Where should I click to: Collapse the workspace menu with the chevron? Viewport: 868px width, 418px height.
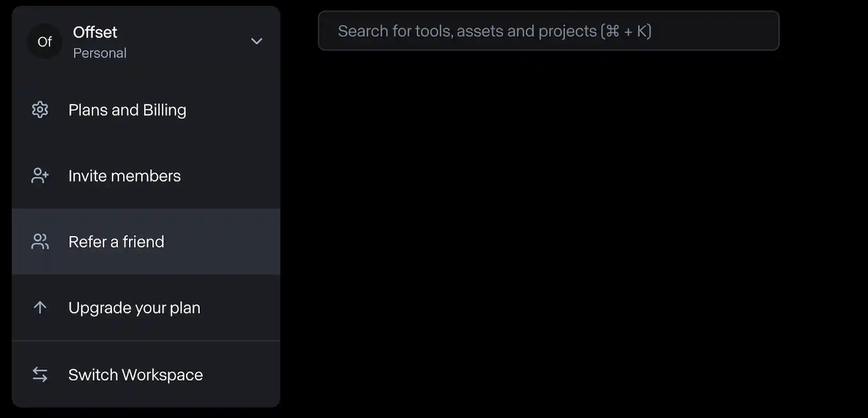[256, 42]
